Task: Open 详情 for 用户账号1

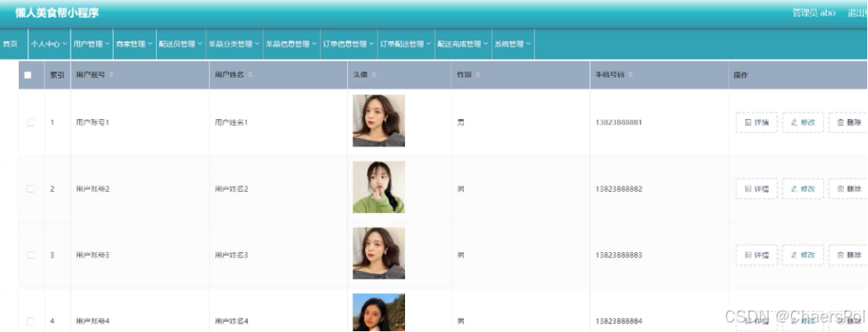Action: pos(756,122)
